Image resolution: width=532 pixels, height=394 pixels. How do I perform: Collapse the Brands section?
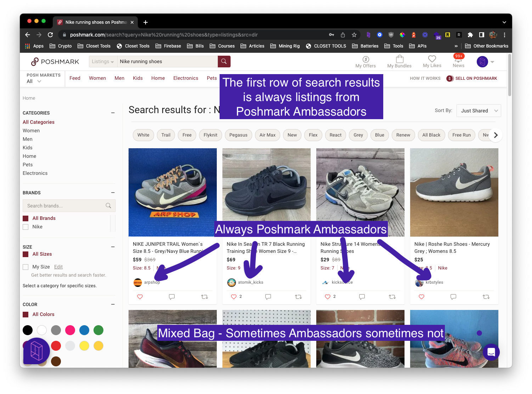(x=113, y=193)
